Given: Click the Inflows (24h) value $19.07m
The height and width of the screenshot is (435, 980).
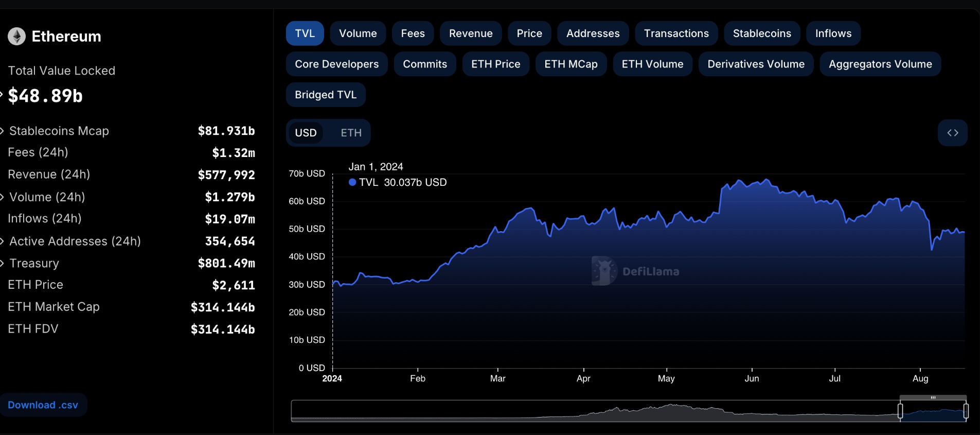Looking at the screenshot, I should [230, 219].
